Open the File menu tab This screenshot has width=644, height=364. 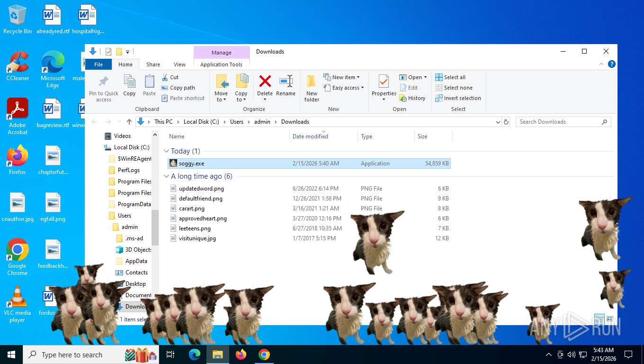point(98,64)
